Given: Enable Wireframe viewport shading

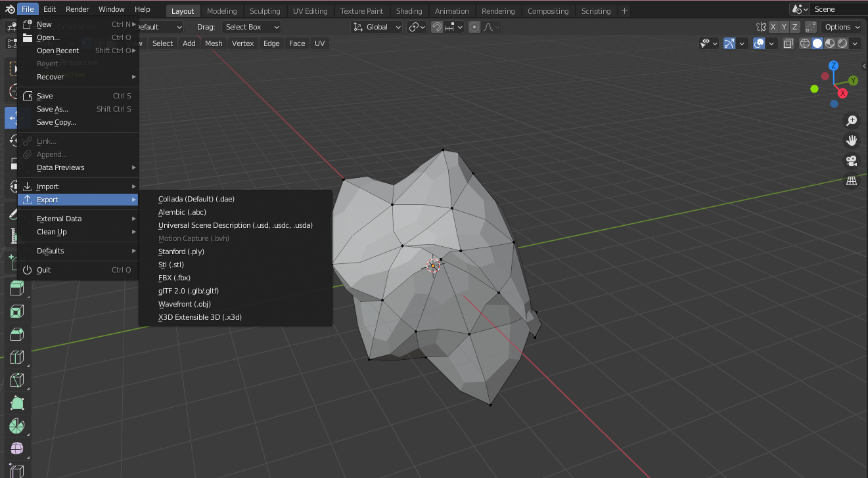Looking at the screenshot, I should [x=804, y=43].
